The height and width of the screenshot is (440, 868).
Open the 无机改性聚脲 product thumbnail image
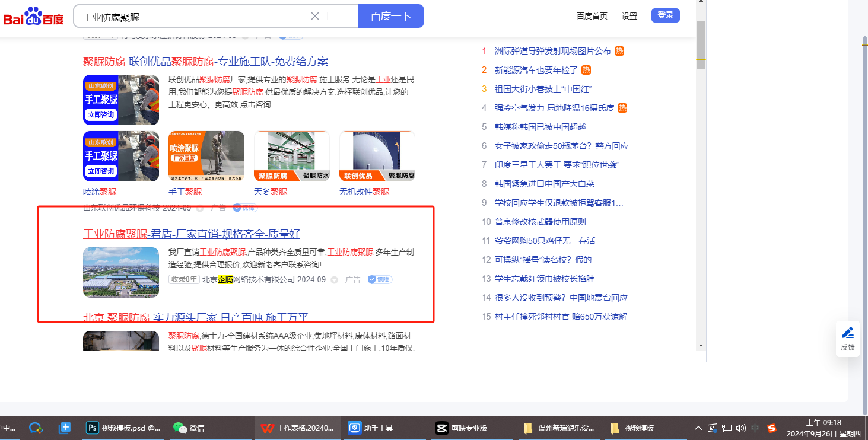coord(377,156)
